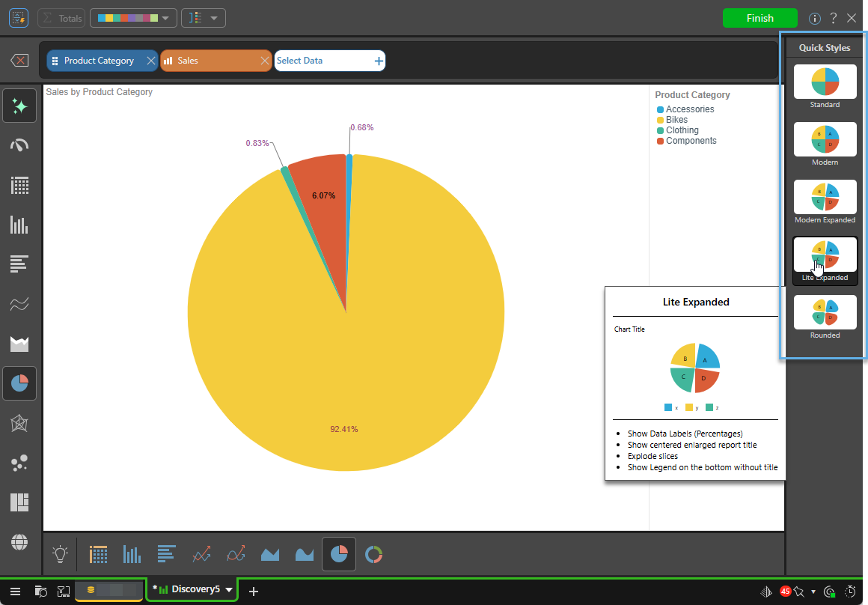Toggle the Totals button
The height and width of the screenshot is (605, 868).
click(61, 18)
